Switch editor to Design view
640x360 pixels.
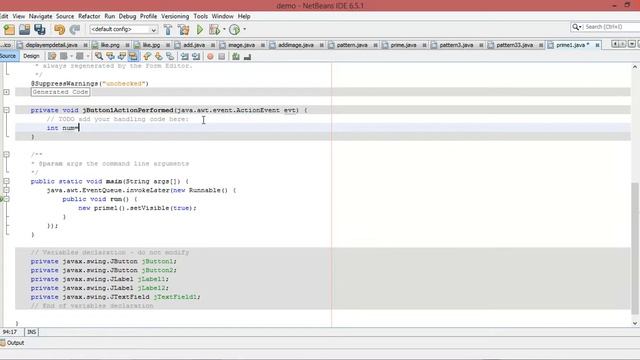point(31,56)
